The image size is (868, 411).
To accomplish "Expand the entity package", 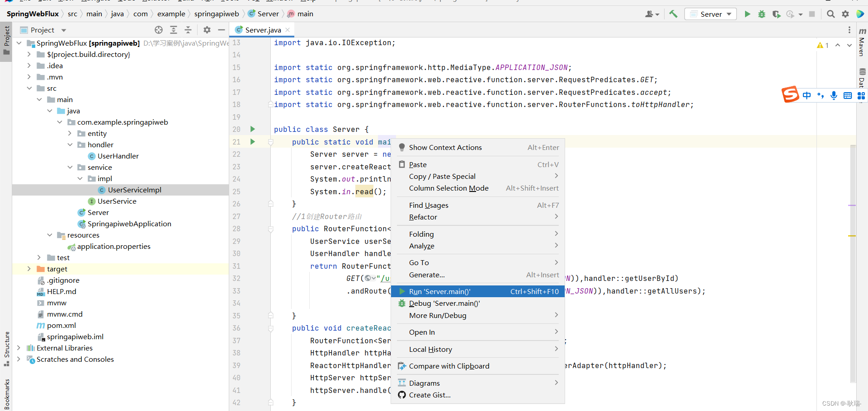I will (x=70, y=133).
